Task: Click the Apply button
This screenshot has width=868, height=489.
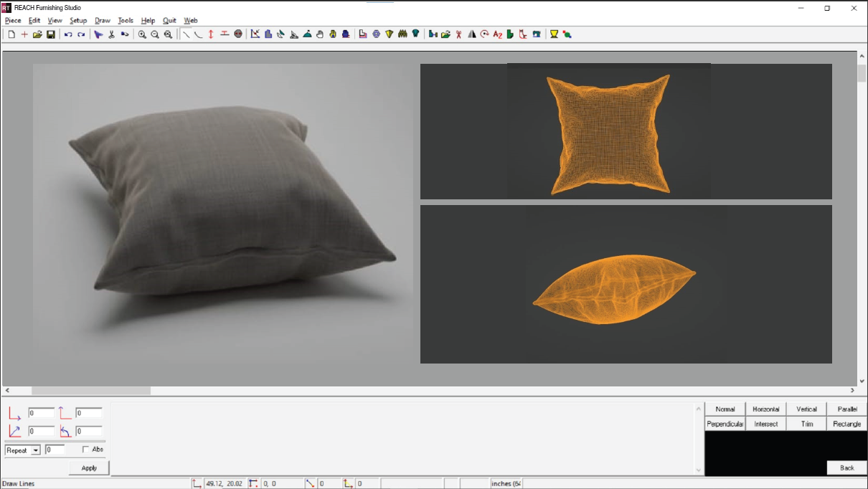Action: click(89, 467)
